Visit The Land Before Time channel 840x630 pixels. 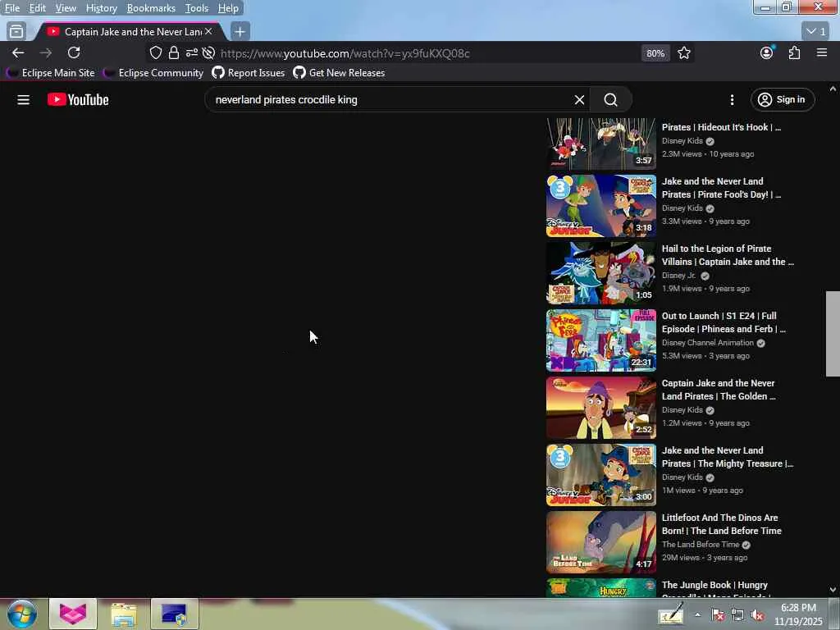pos(701,545)
